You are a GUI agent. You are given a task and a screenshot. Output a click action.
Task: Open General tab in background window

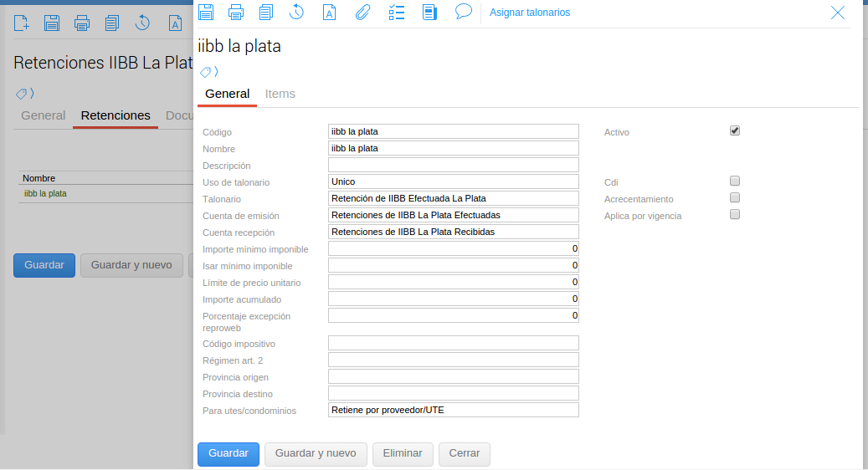coord(44,115)
